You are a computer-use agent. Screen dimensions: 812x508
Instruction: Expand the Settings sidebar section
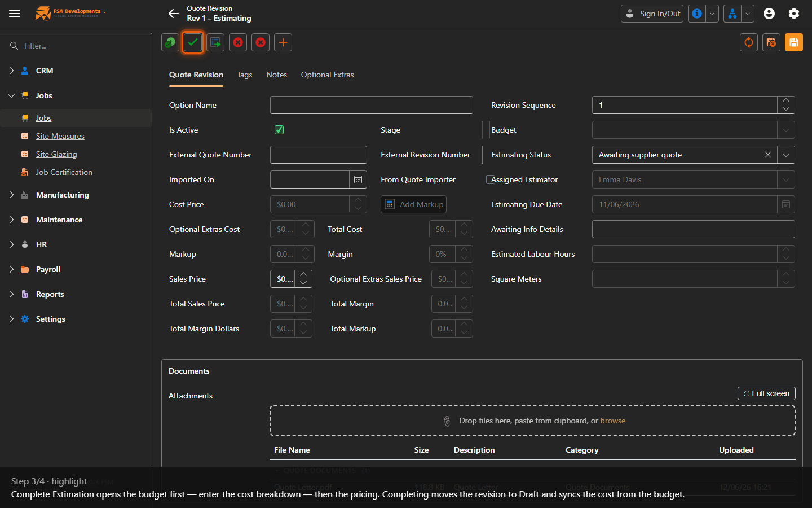(x=11, y=319)
